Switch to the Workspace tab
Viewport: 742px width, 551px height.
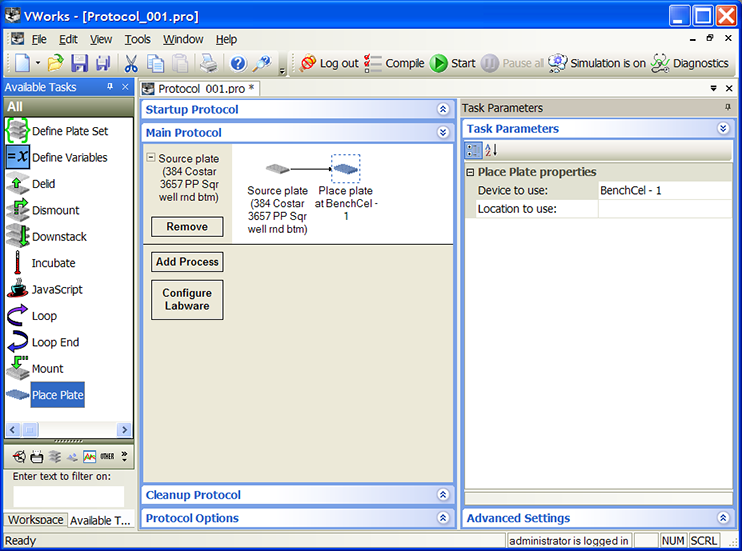[35, 520]
